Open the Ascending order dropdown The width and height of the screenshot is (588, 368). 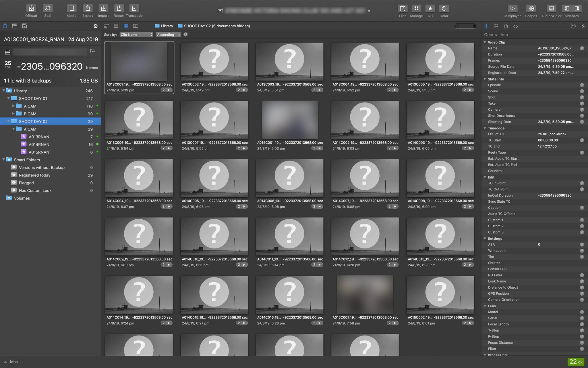click(168, 34)
